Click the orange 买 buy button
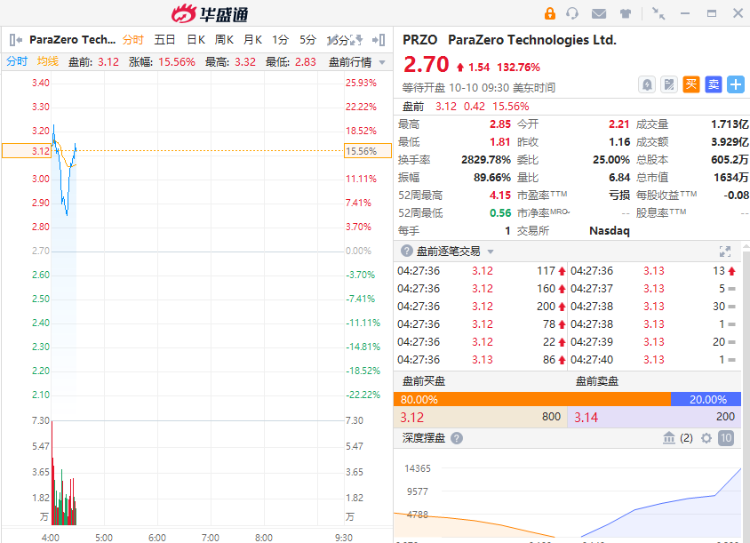 (x=691, y=85)
